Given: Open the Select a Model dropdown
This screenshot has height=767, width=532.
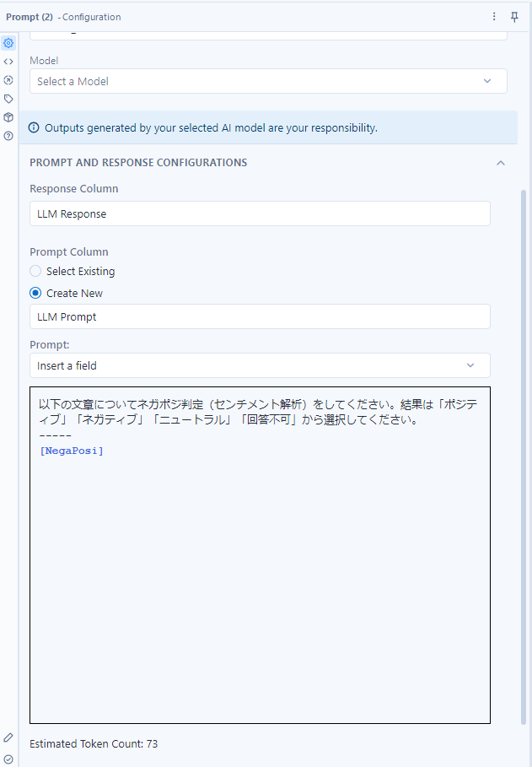Looking at the screenshot, I should click(x=268, y=81).
